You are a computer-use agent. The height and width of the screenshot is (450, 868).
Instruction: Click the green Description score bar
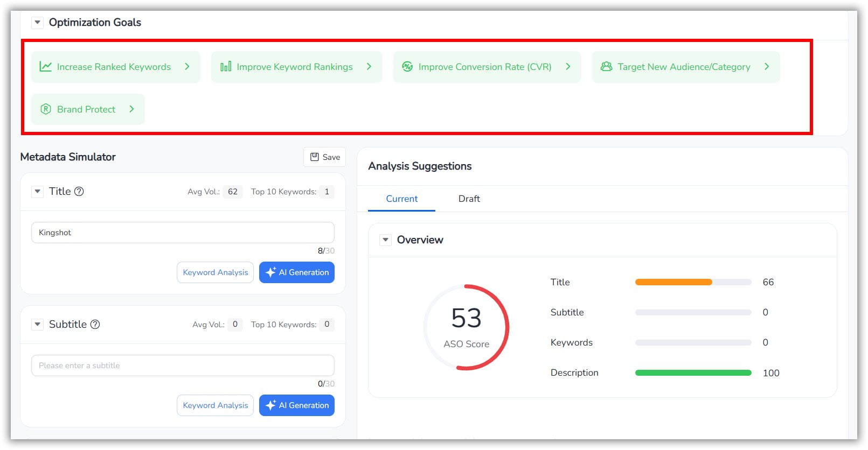(693, 372)
